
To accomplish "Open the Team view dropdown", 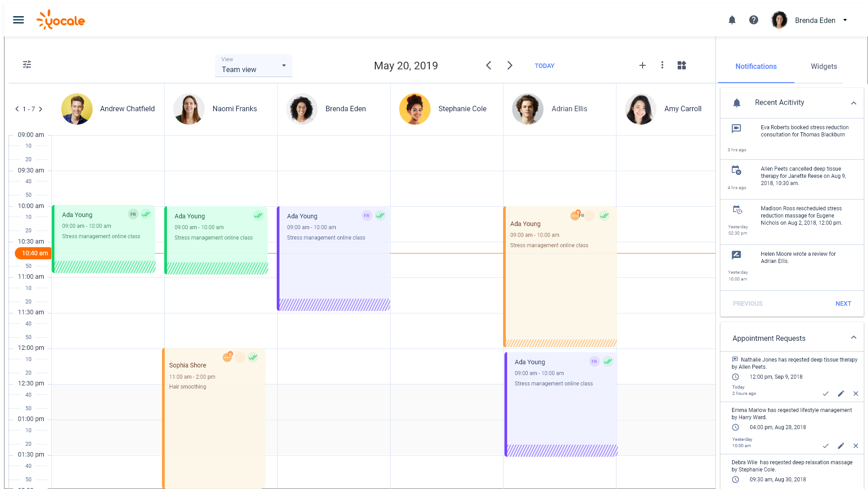I will tap(254, 66).
